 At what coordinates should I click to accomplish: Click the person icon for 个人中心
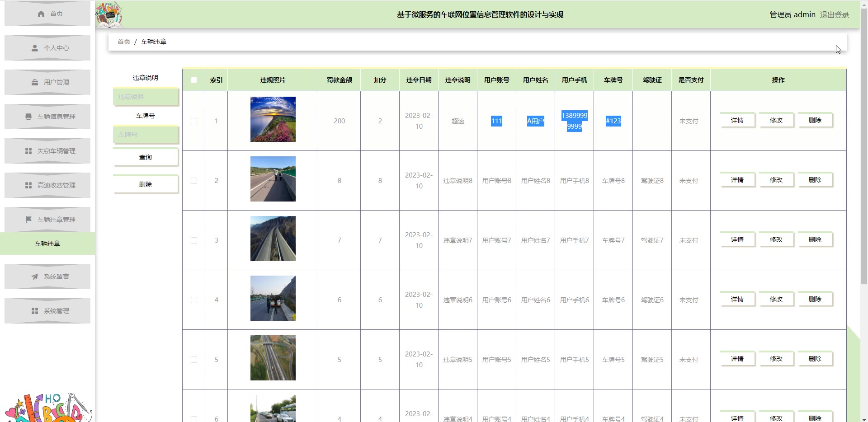[x=35, y=48]
